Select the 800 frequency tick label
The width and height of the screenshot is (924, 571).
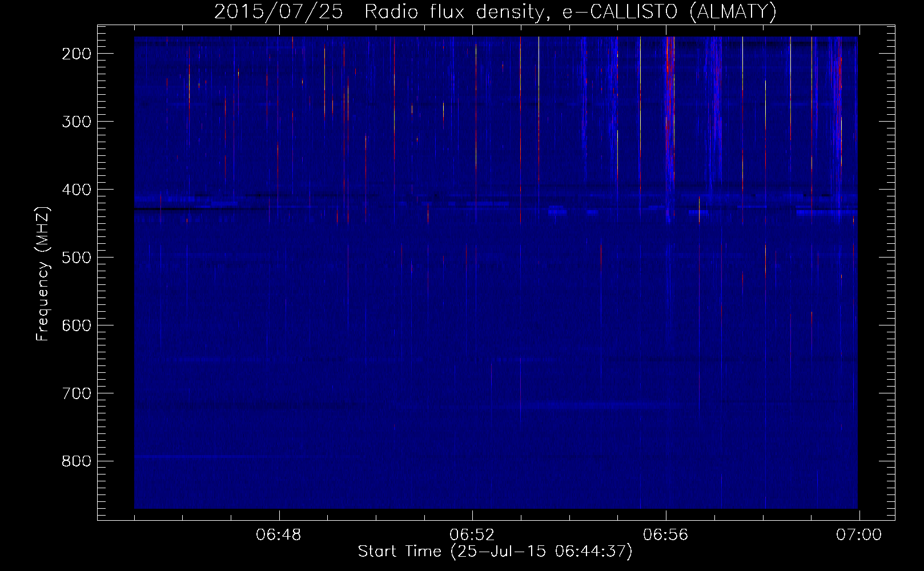[x=76, y=461]
